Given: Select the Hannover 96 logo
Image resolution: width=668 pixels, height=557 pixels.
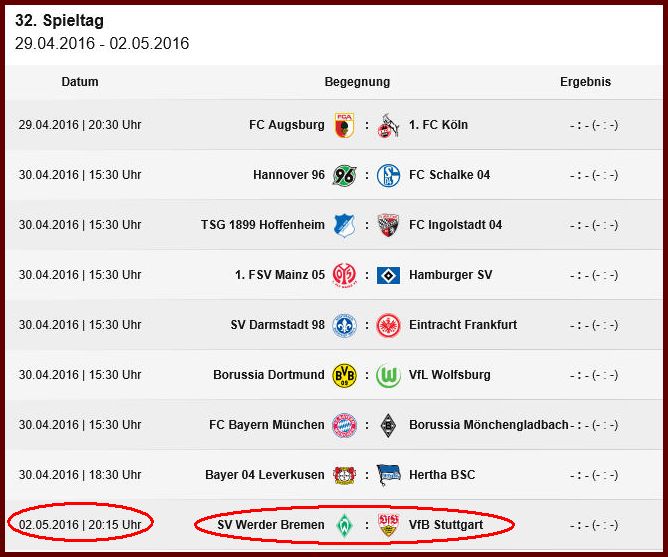Looking at the screenshot, I should tap(344, 175).
